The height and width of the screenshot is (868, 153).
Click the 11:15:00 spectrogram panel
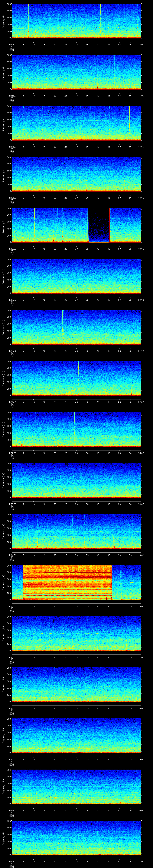click(77, 72)
